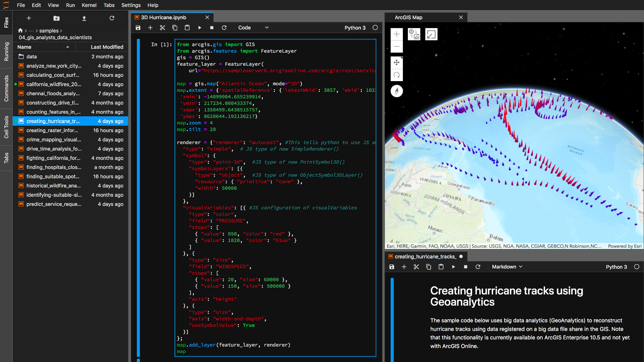Click the compass to reset map orientation
Image resolution: width=644 pixels, height=362 pixels.
click(x=397, y=91)
